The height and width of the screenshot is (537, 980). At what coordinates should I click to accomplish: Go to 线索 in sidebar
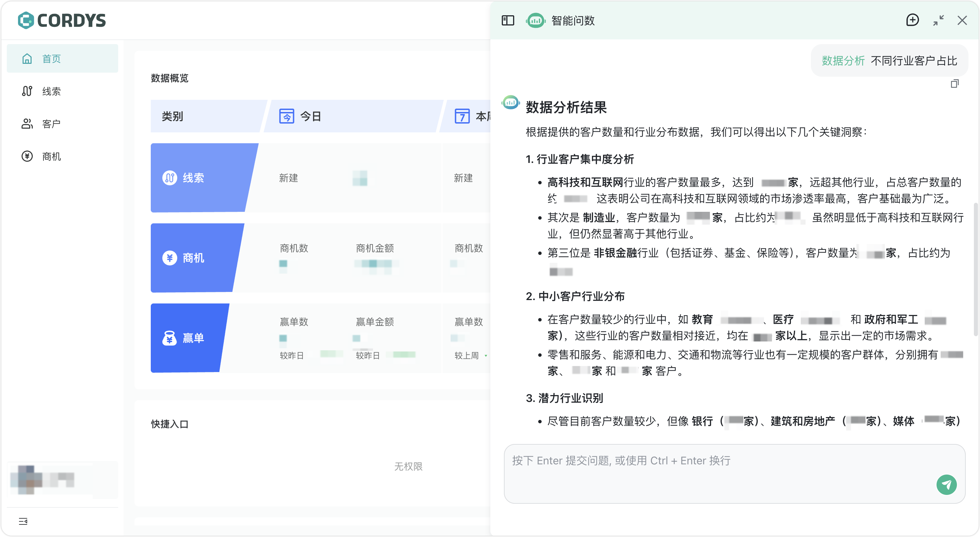pyautogui.click(x=51, y=91)
